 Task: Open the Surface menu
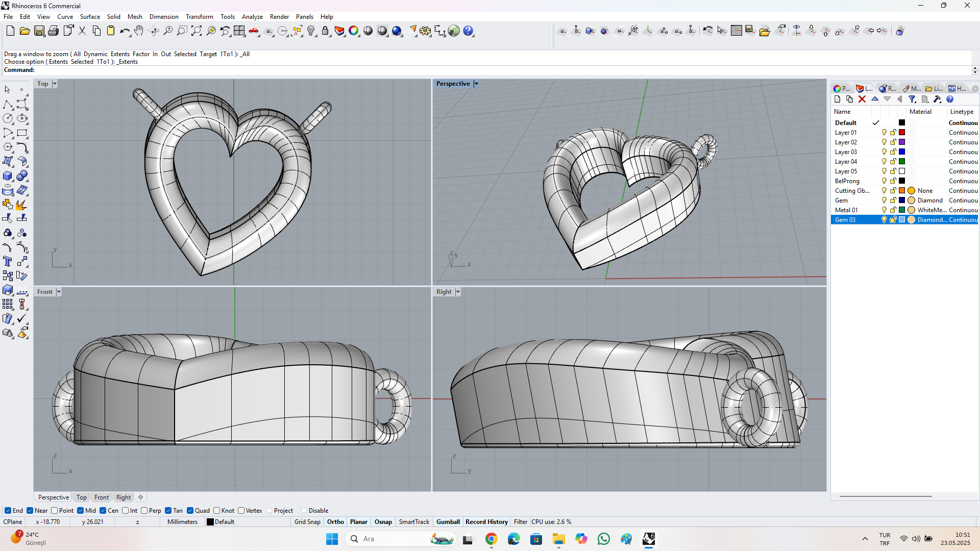pos(90,17)
